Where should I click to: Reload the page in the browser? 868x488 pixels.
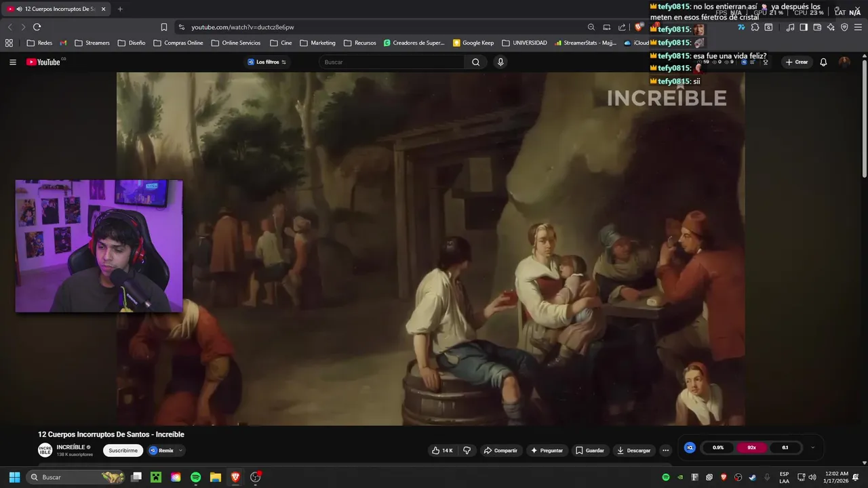pos(37,27)
